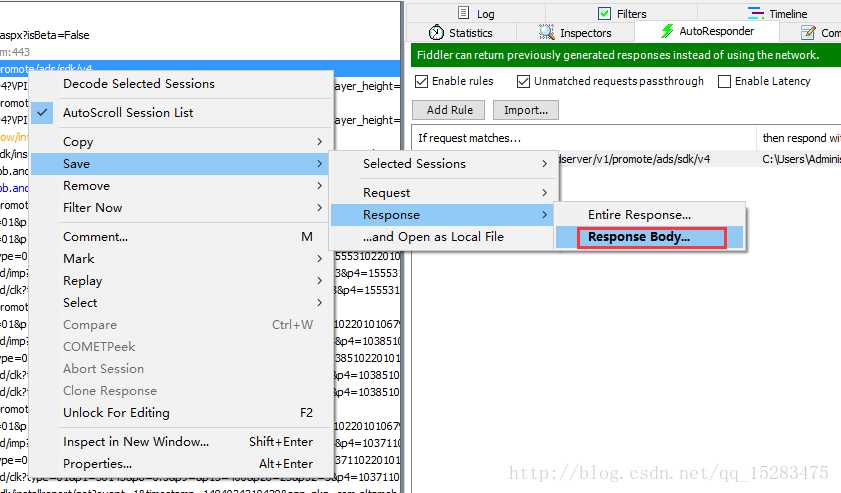Expand the Remove submenu arrow
The height and width of the screenshot is (493, 841).
[x=319, y=186]
